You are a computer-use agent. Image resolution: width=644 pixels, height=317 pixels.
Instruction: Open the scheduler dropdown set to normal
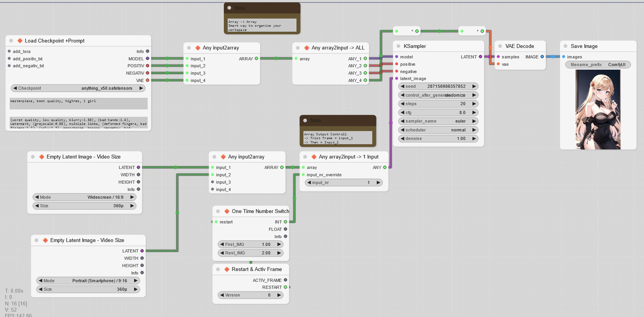[x=438, y=130]
